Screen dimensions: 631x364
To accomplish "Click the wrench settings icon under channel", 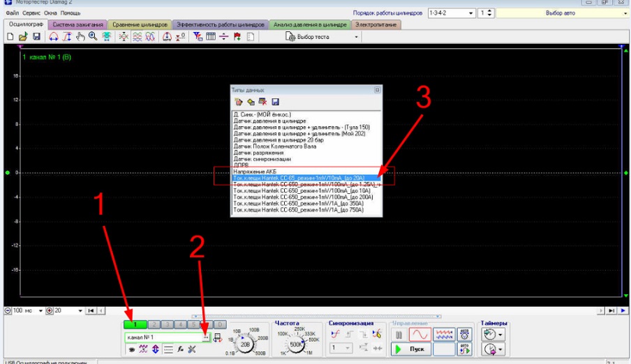I will coord(192,349).
